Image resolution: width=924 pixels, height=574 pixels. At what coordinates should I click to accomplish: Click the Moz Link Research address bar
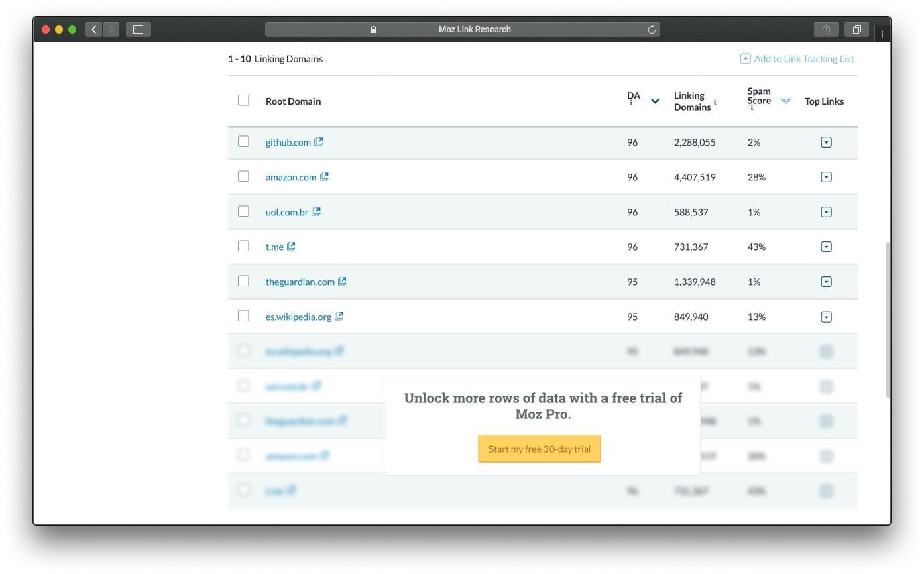[463, 30]
